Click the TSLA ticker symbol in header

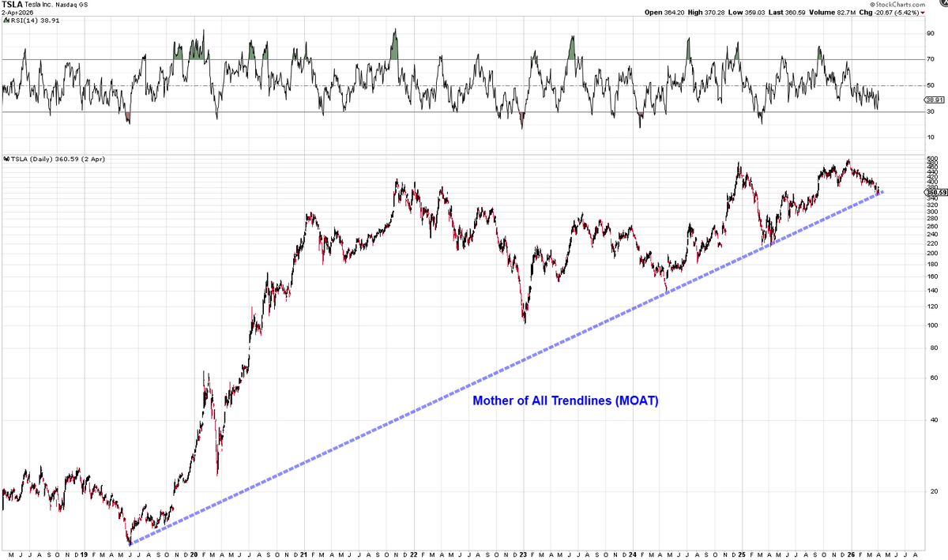point(12,5)
